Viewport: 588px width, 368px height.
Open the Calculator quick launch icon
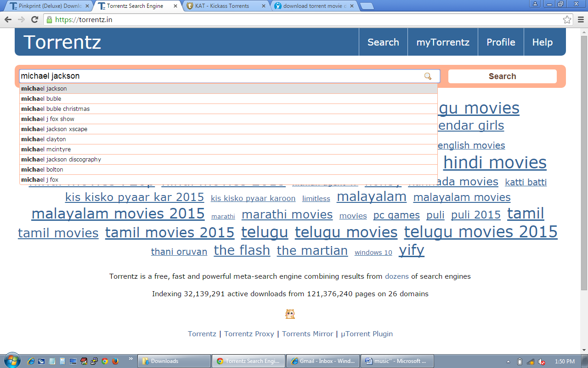(62, 361)
